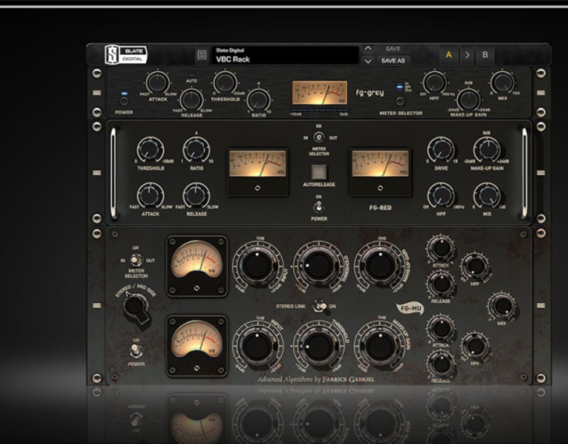
Task: Select the A comparison slot
Action: (x=449, y=55)
